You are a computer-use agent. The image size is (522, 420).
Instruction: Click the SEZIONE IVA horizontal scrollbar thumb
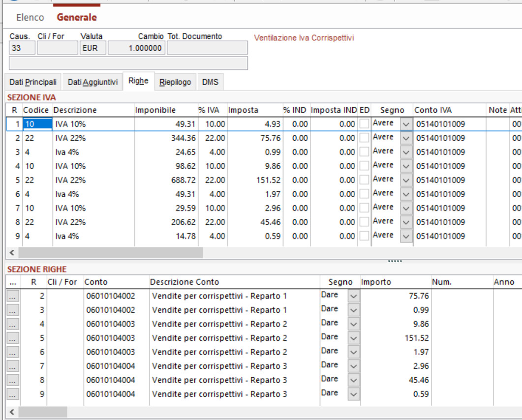[x=111, y=253]
